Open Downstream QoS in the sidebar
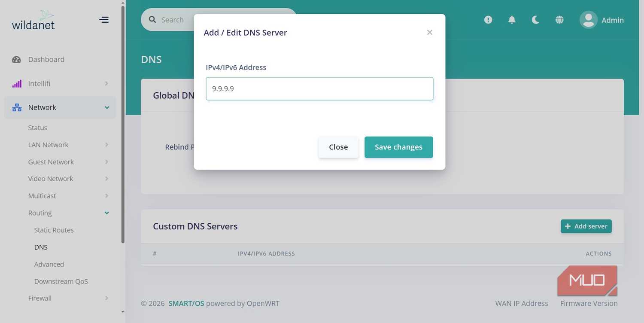Screen dimensions: 644x323 61,281
